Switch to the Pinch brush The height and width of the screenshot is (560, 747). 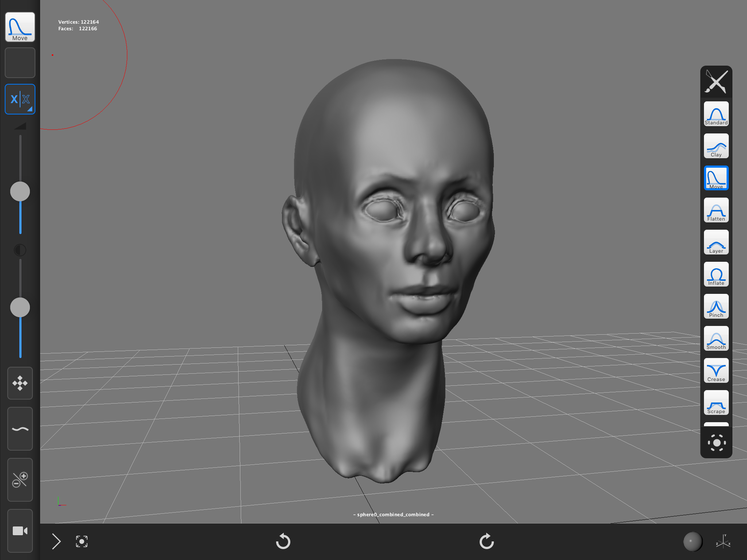[716, 307]
